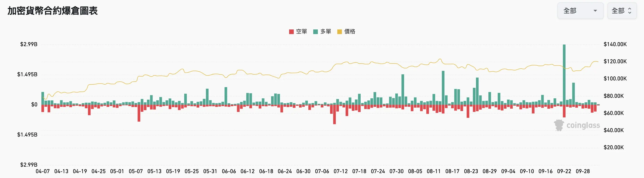Select the tallest green bar near 09-22
Screen dimensions: 644x178
coord(564,75)
